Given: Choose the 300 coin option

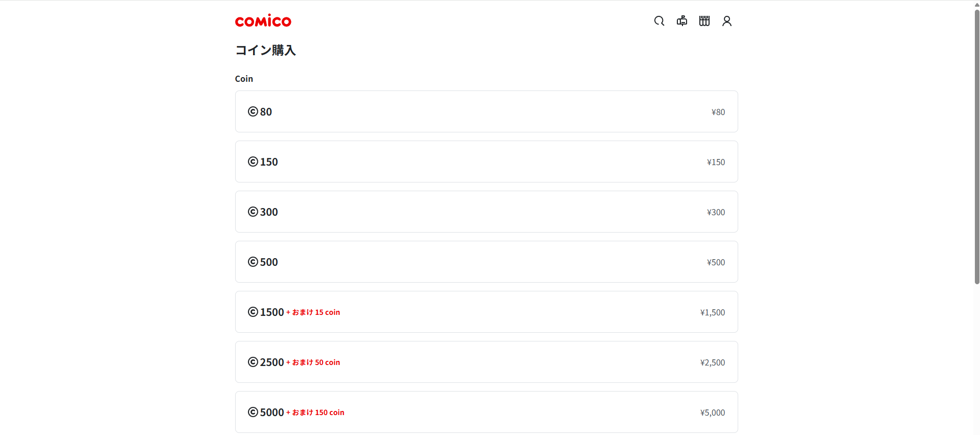Looking at the screenshot, I should 486,212.
